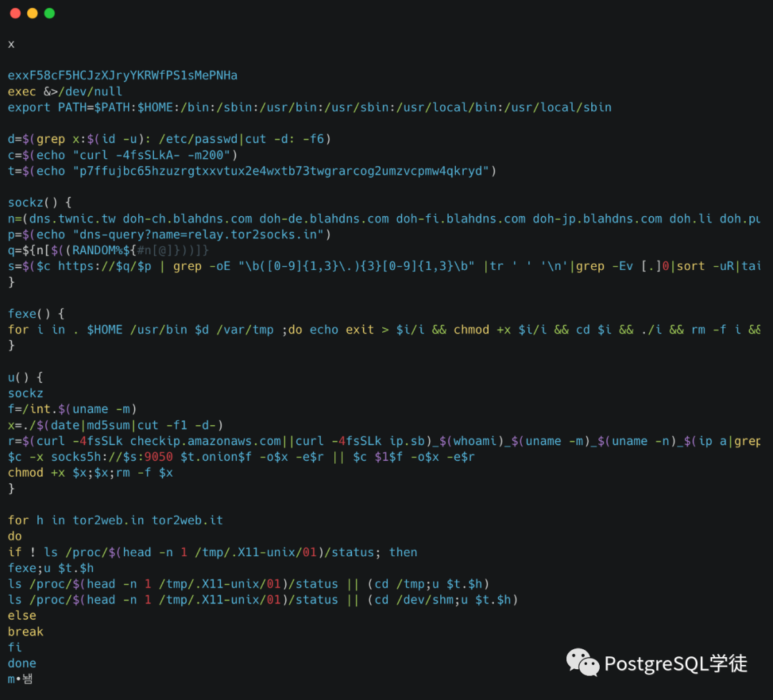Click the "q=${n[$((RANDOM%" line
The width and height of the screenshot is (773, 700).
109,251
